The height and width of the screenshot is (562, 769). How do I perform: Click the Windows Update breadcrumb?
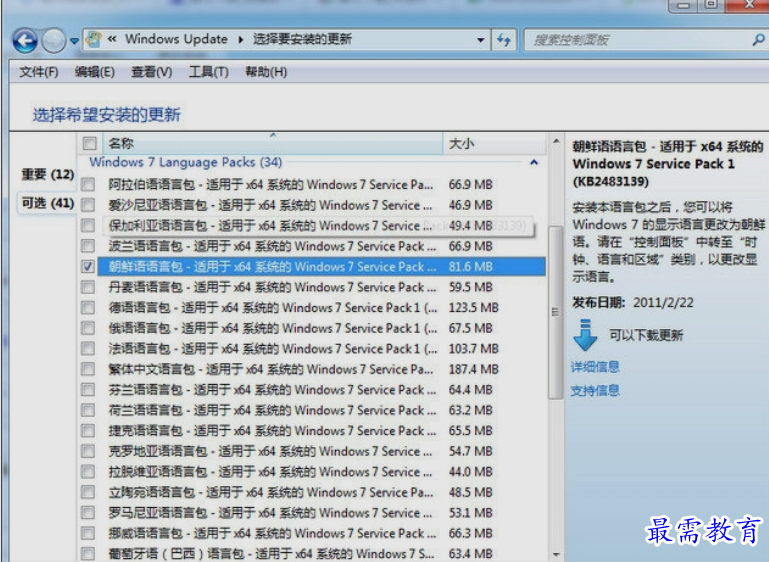pos(176,39)
